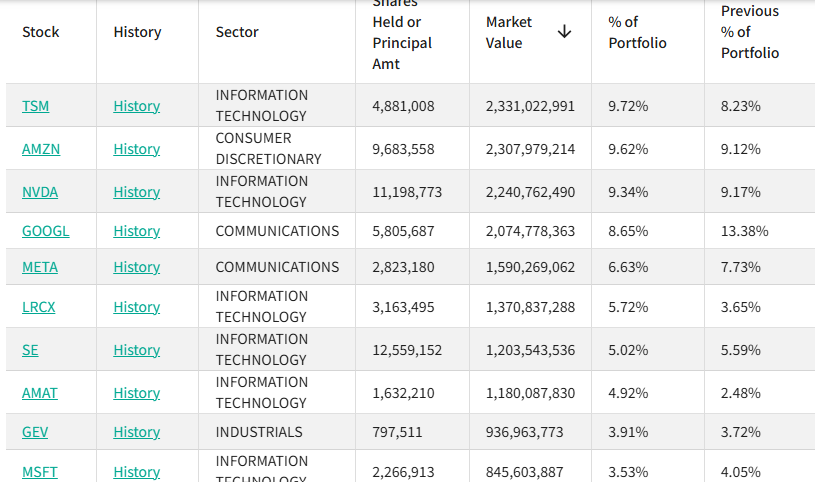Select market value 2,331,022,991
This screenshot has width=815, height=482.
530,106
